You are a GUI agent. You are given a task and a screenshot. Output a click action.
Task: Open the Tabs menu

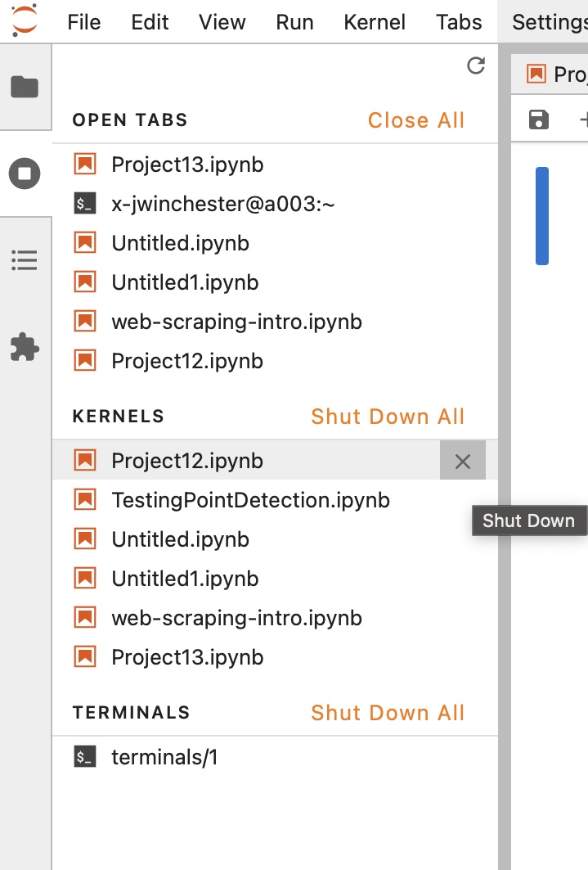click(x=458, y=22)
